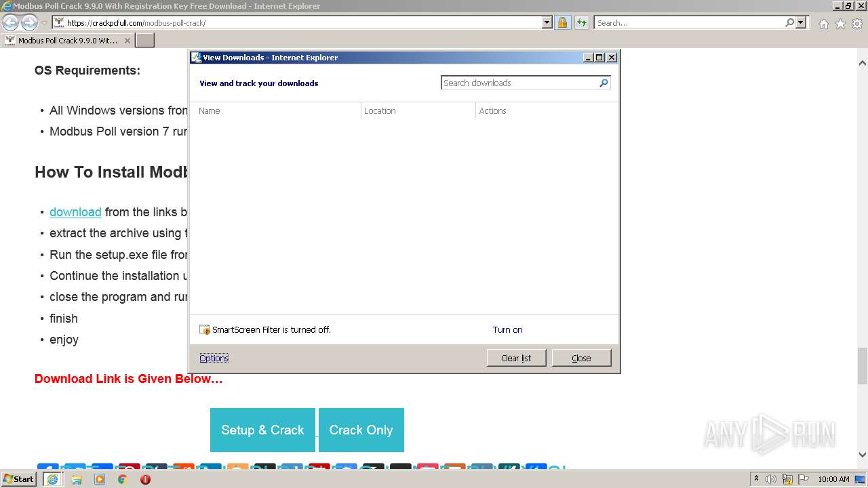868x488 pixels.
Task: Click the Setup & Crack button
Action: 262,430
